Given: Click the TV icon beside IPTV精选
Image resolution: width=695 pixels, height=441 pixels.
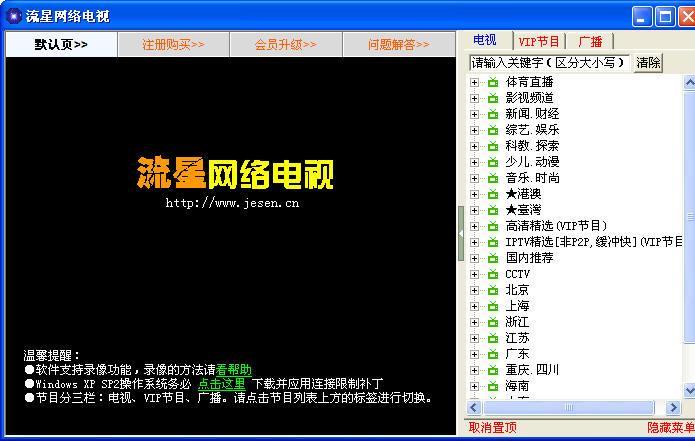Looking at the screenshot, I should [x=493, y=242].
